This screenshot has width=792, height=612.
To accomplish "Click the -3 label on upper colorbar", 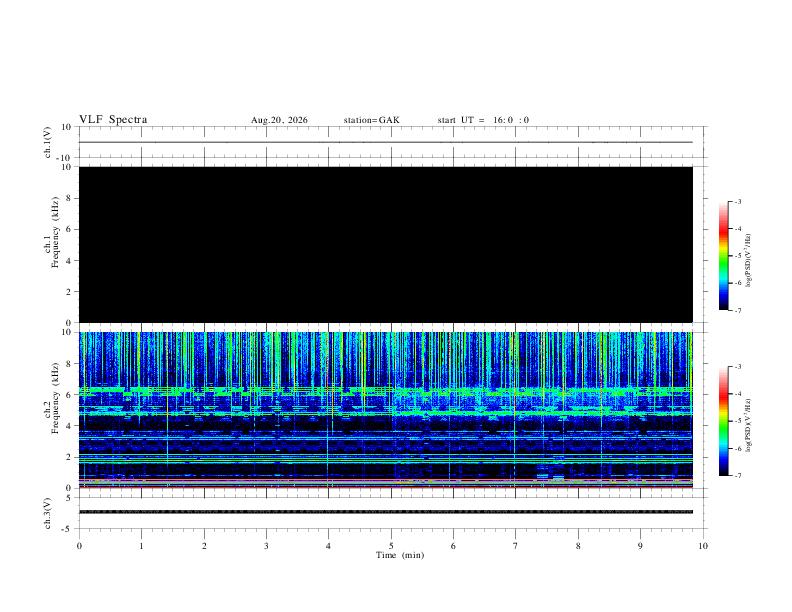I will click(x=737, y=201).
